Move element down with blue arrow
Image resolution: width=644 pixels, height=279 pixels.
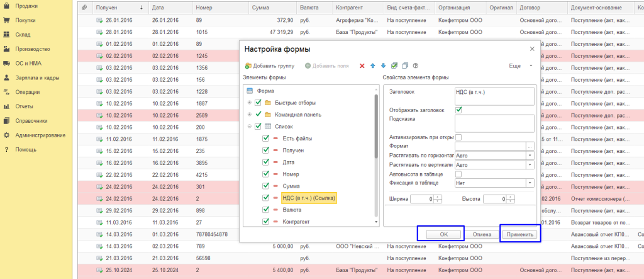click(383, 65)
